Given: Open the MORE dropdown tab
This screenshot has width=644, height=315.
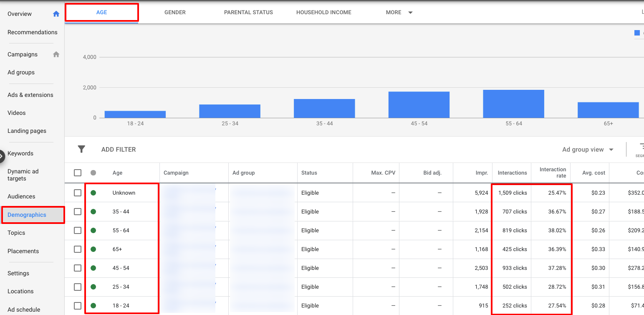Looking at the screenshot, I should coord(399,13).
